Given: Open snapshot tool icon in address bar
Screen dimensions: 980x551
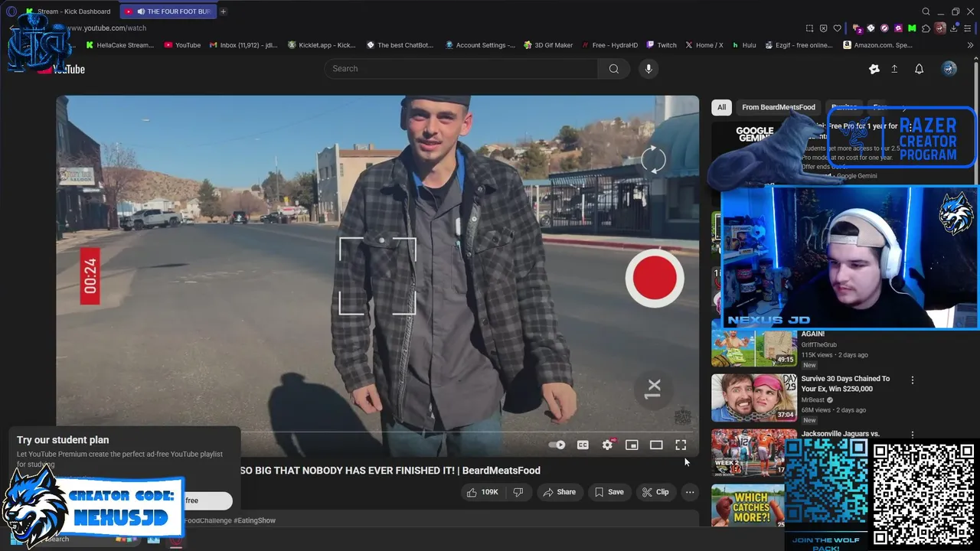Looking at the screenshot, I should (809, 28).
